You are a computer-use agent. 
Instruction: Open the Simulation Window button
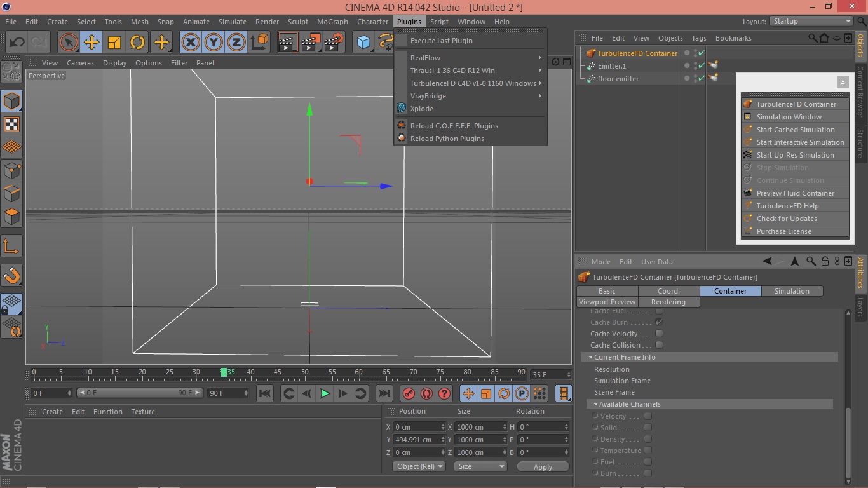click(x=796, y=117)
